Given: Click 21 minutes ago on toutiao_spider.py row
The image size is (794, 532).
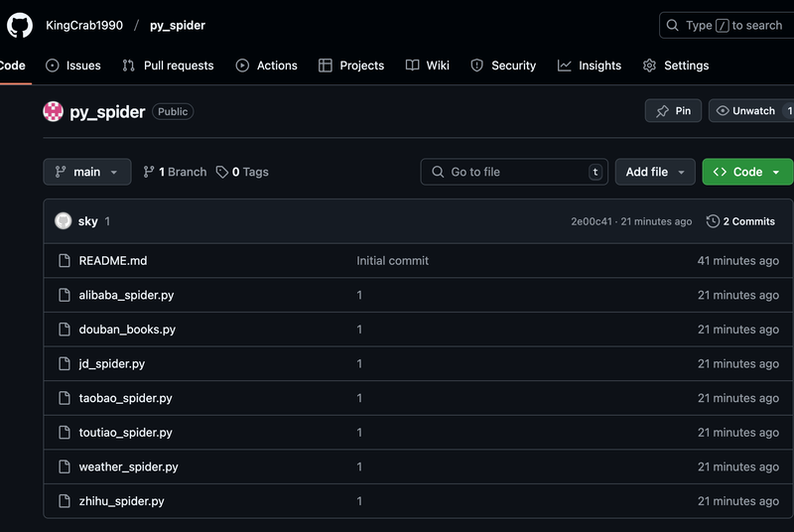Looking at the screenshot, I should click(738, 433).
